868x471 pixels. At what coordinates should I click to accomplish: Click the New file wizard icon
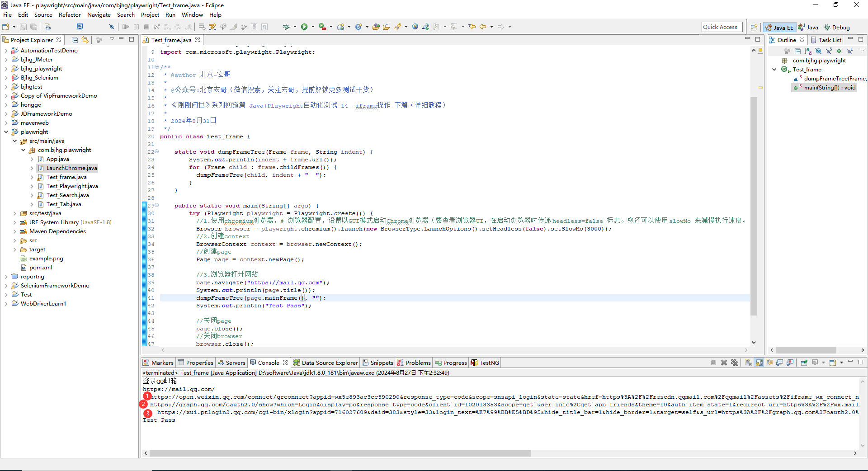click(6, 27)
